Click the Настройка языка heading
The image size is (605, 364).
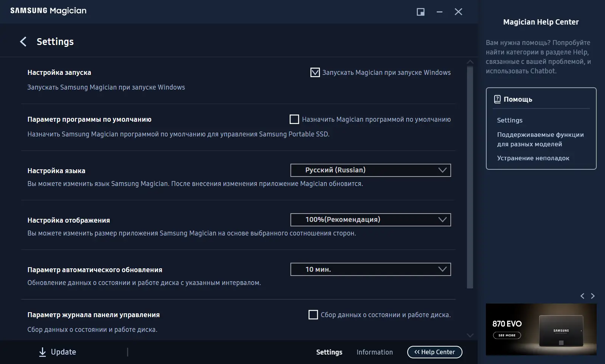[56, 171]
